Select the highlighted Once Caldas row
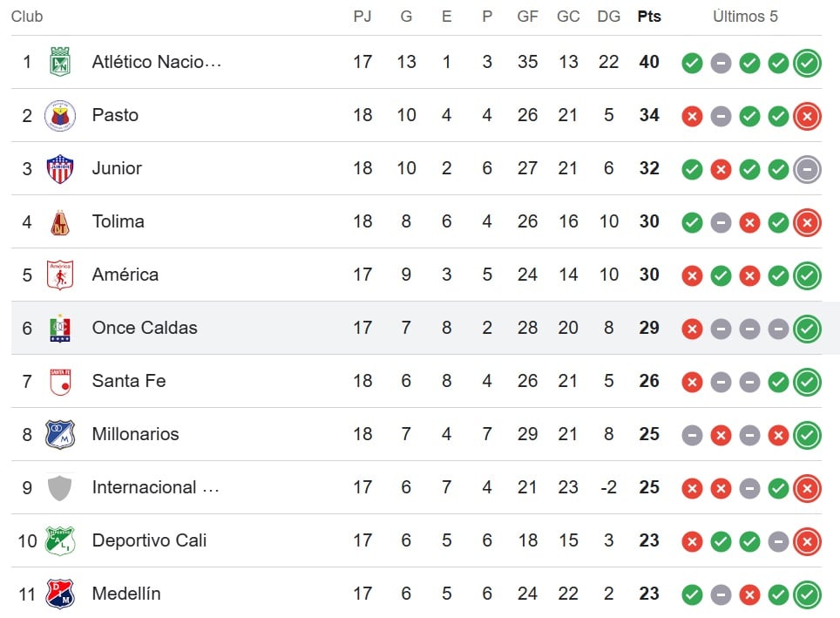The width and height of the screenshot is (840, 618). coord(420,328)
